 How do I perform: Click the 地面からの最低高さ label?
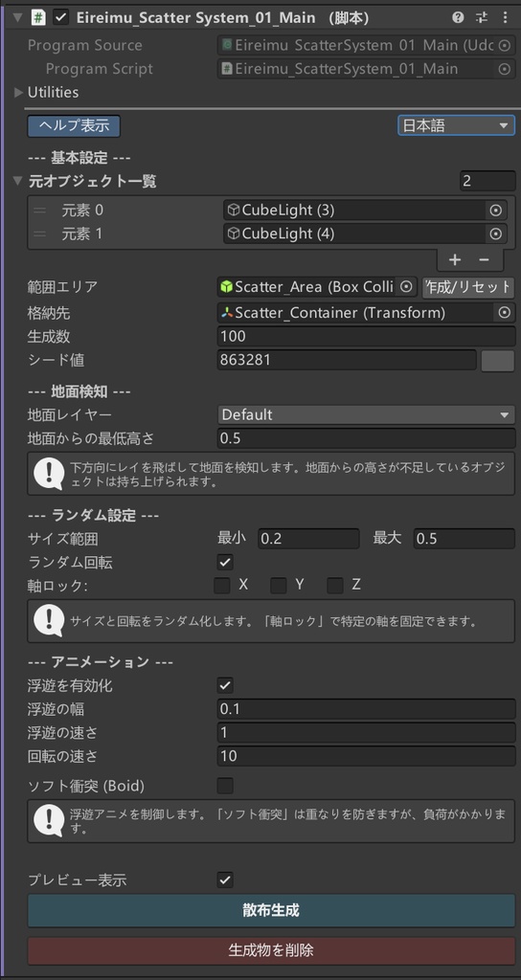point(91,438)
